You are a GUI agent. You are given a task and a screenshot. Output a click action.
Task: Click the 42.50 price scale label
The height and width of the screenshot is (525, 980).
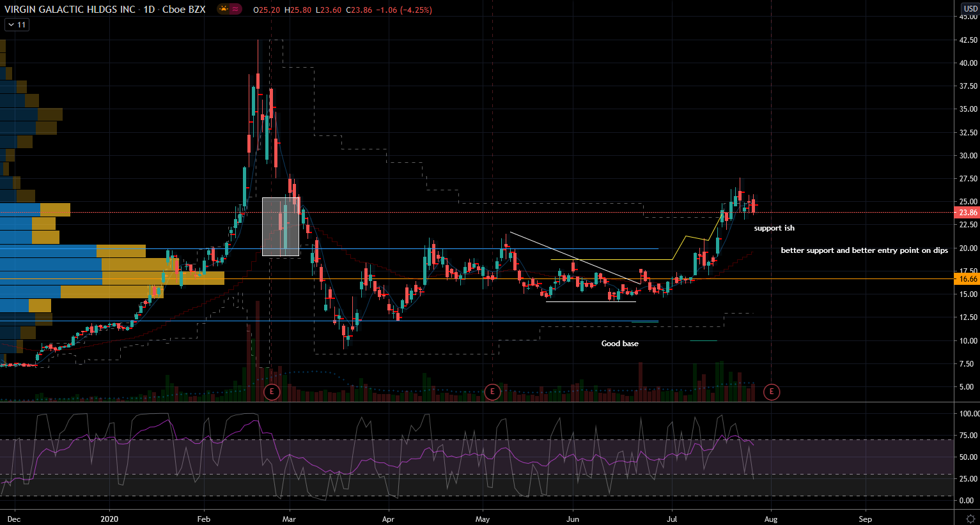968,40
